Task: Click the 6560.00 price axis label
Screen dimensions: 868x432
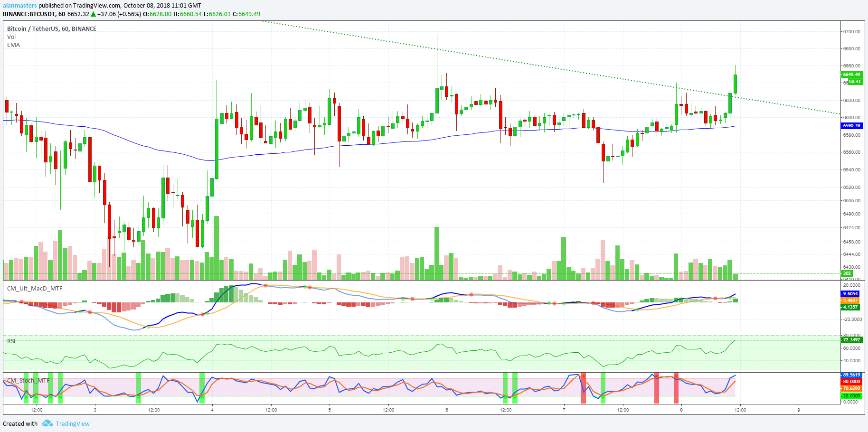Action: pyautogui.click(x=851, y=152)
